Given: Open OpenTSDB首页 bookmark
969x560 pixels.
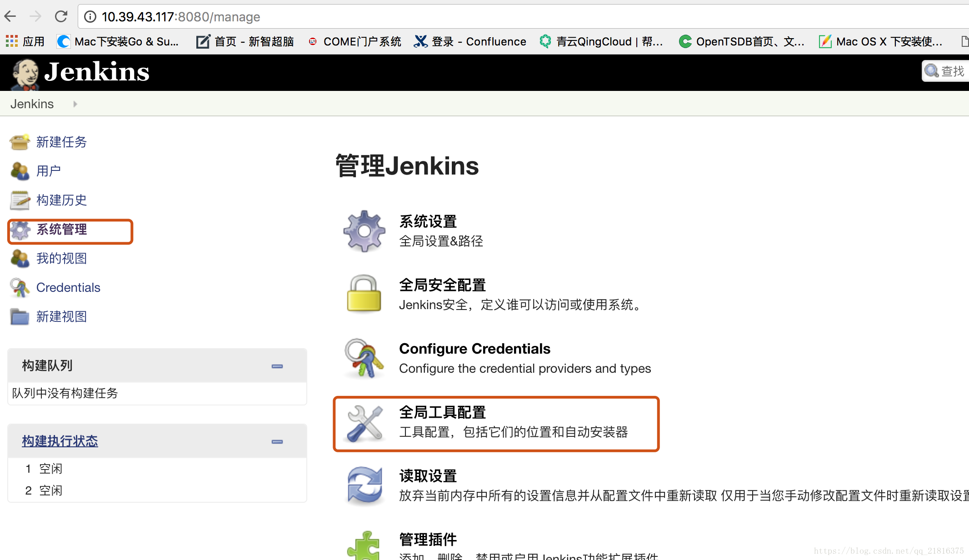Looking at the screenshot, I should [742, 41].
